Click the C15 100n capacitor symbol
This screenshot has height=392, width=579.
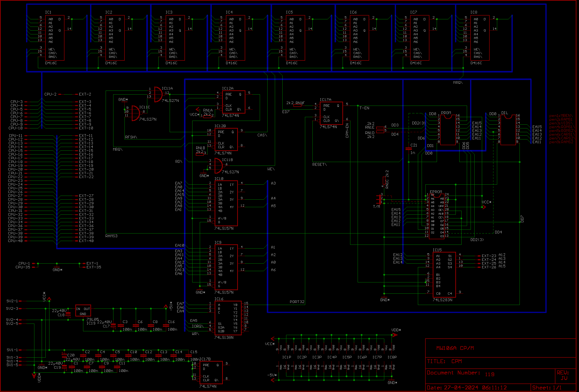pyautogui.click(x=188, y=356)
